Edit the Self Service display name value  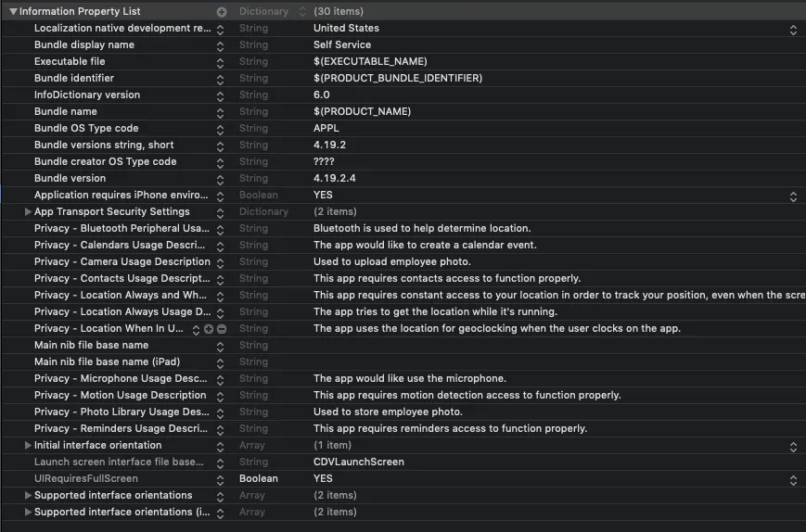(x=342, y=45)
